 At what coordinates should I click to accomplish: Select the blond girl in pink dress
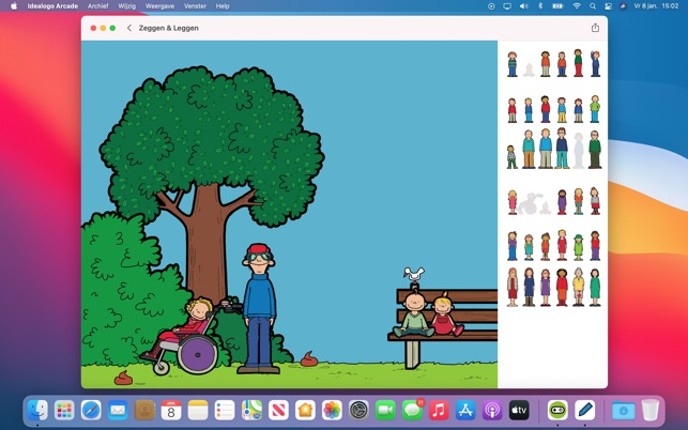pos(512,202)
